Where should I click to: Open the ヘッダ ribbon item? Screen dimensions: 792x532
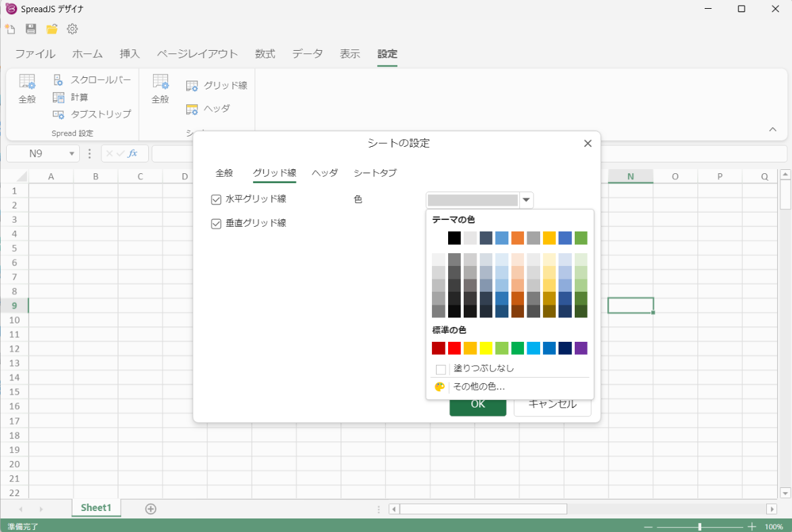pos(208,108)
